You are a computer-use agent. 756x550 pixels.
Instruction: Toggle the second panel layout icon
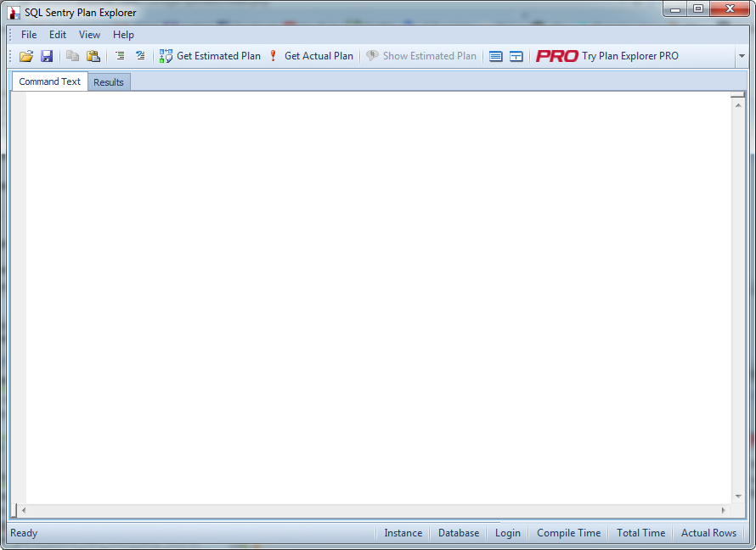[516, 56]
